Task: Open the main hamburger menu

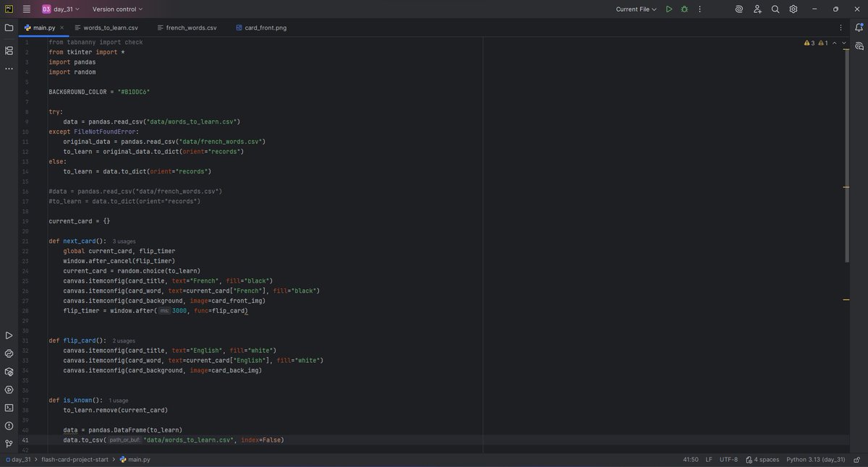Action: point(27,9)
